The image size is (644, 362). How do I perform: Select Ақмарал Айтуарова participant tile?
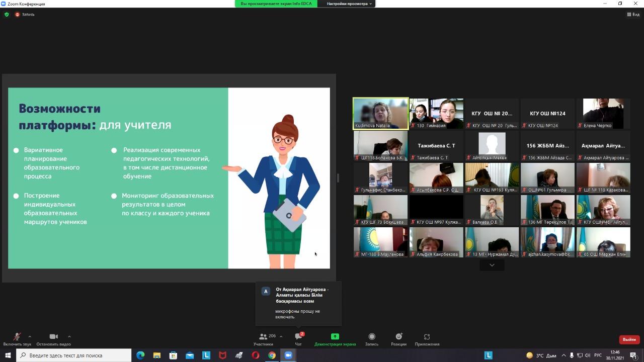coord(603,146)
